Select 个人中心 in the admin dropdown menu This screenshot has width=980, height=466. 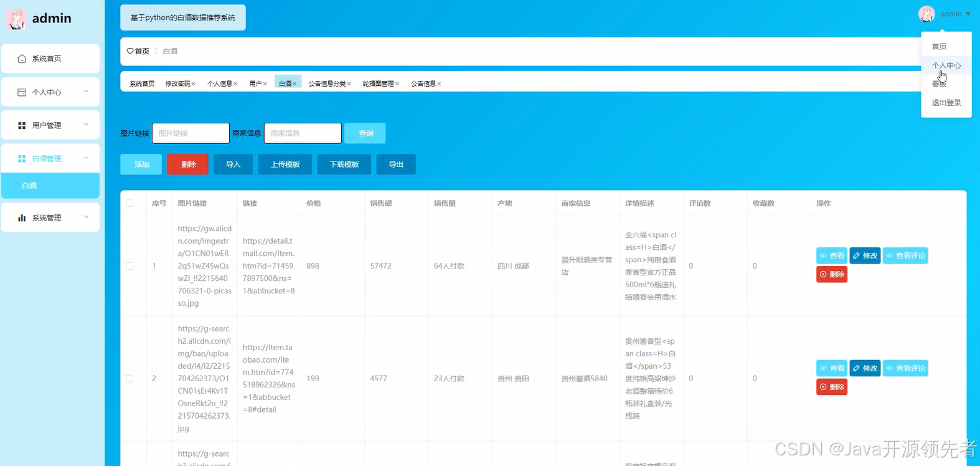coord(946,65)
